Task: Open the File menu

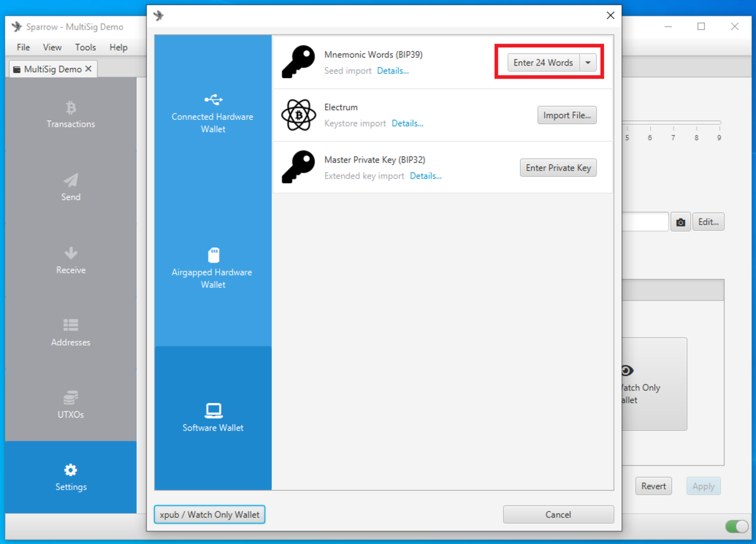Action: tap(23, 47)
